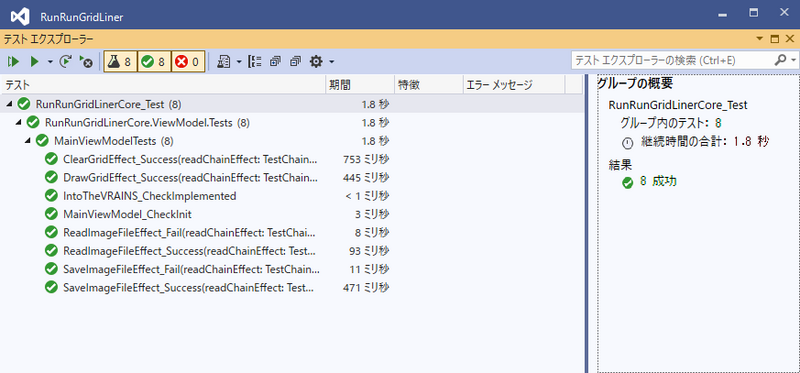
Task: Click passed icon of DrawGridEffect_Success
Action: coord(51,177)
